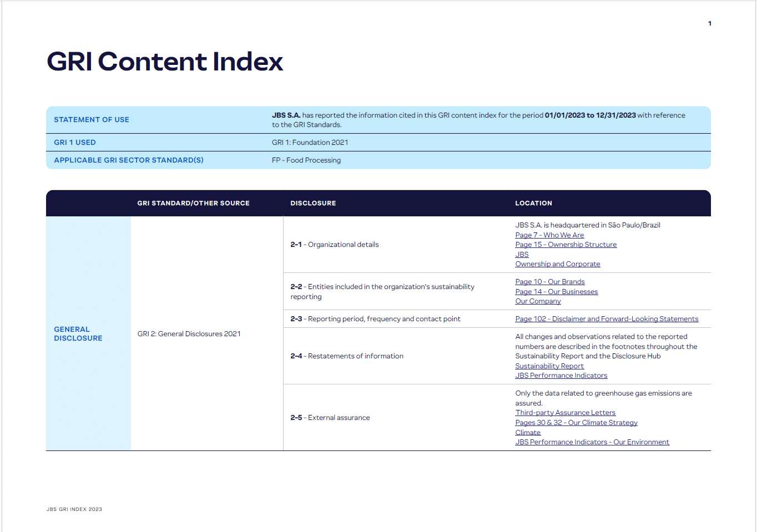Click the standalone 'Climate' link in External assurance row
Image resolution: width=757 pixels, height=532 pixels.
coord(527,433)
